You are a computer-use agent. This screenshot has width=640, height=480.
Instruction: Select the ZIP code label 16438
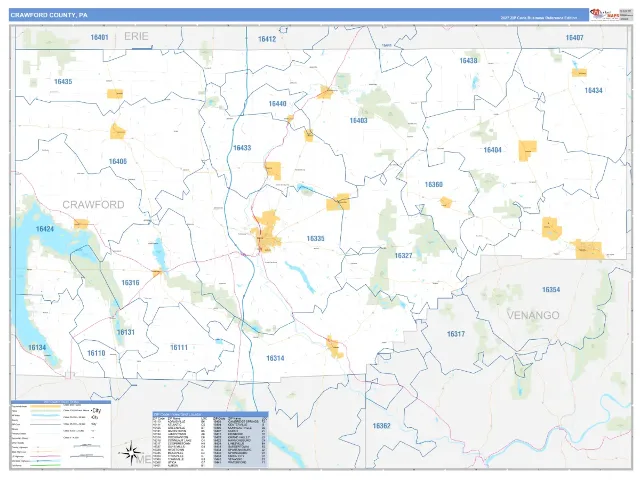click(x=468, y=60)
